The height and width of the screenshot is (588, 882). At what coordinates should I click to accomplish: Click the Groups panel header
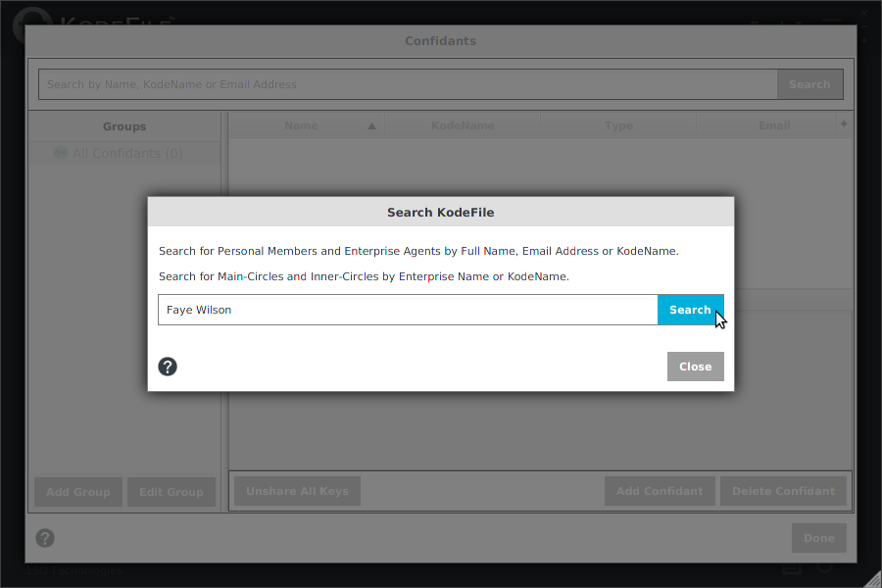[124, 126]
